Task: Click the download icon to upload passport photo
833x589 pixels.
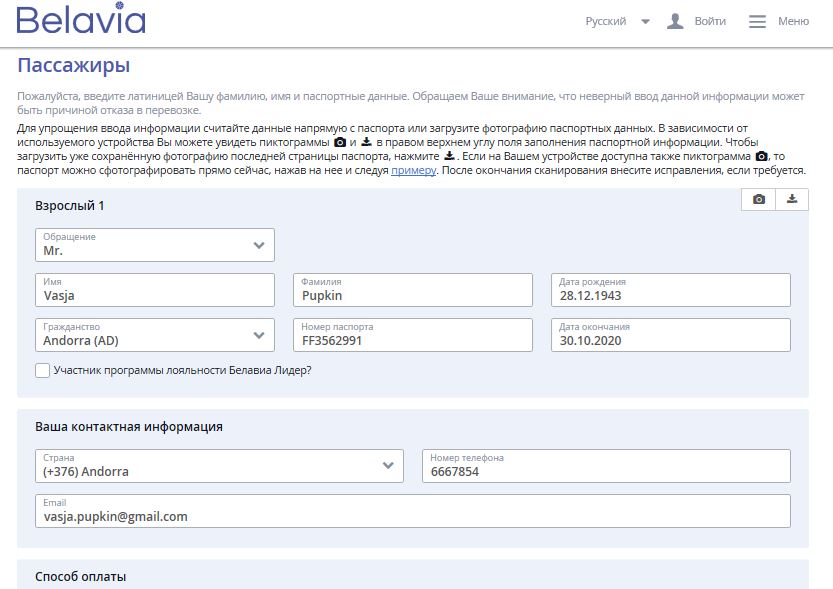Action: click(792, 200)
